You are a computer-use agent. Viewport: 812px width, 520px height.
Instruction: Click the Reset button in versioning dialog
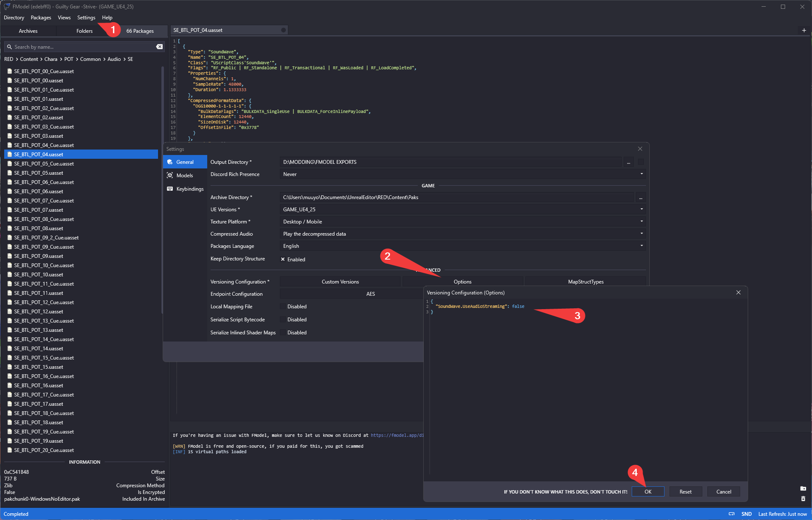pos(685,491)
